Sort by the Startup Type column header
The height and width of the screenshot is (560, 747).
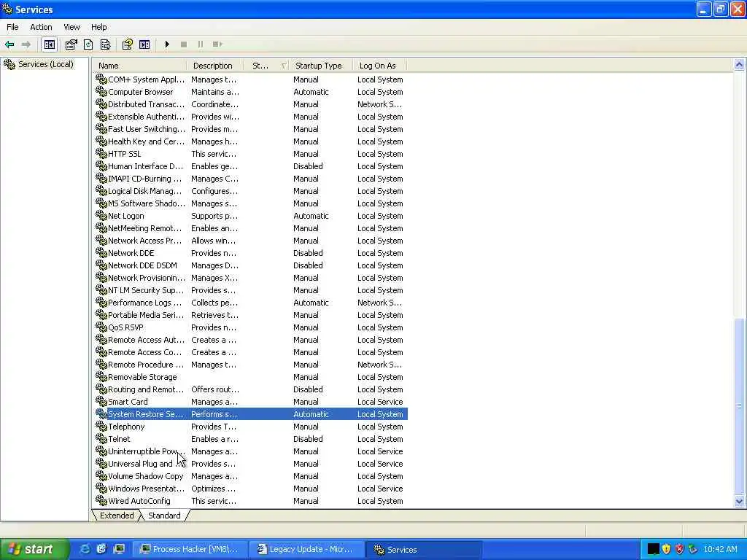tap(322, 66)
